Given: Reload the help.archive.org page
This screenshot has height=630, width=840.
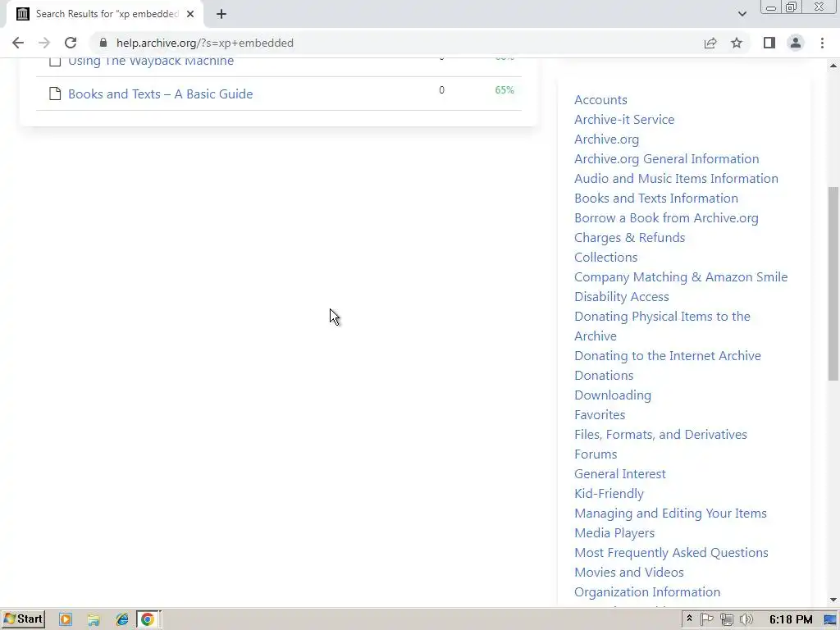Looking at the screenshot, I should (x=71, y=43).
